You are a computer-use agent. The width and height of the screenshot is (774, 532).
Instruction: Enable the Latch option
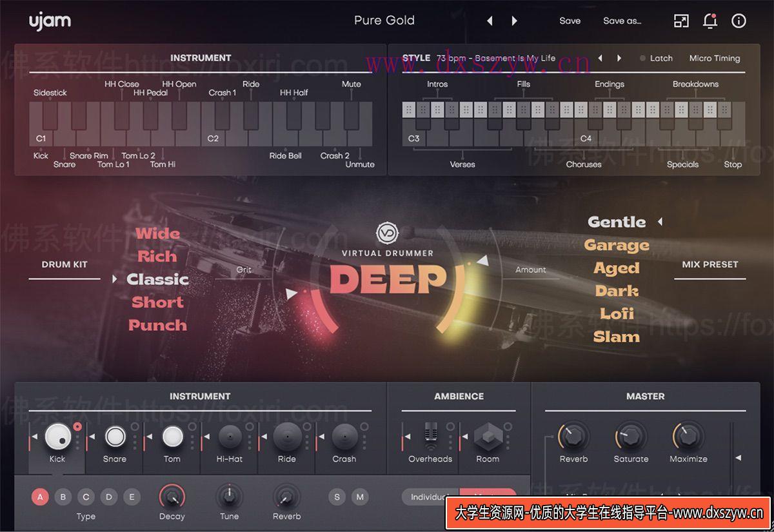click(656, 58)
